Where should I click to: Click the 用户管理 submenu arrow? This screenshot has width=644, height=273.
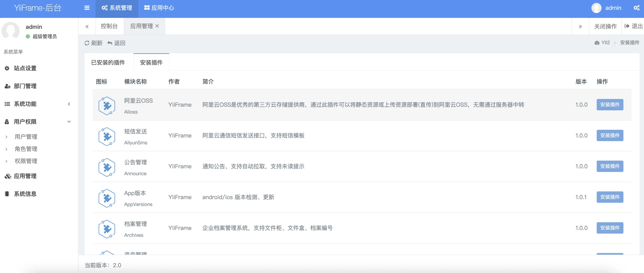pos(6,137)
